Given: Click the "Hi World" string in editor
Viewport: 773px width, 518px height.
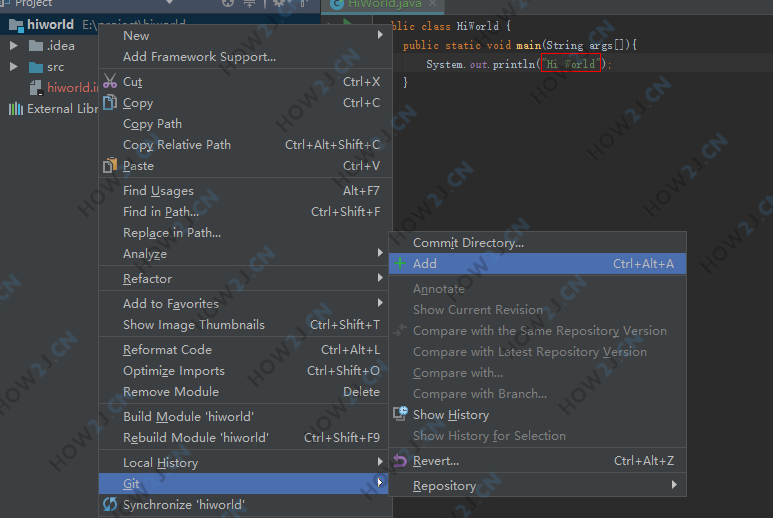Looking at the screenshot, I should [571, 64].
